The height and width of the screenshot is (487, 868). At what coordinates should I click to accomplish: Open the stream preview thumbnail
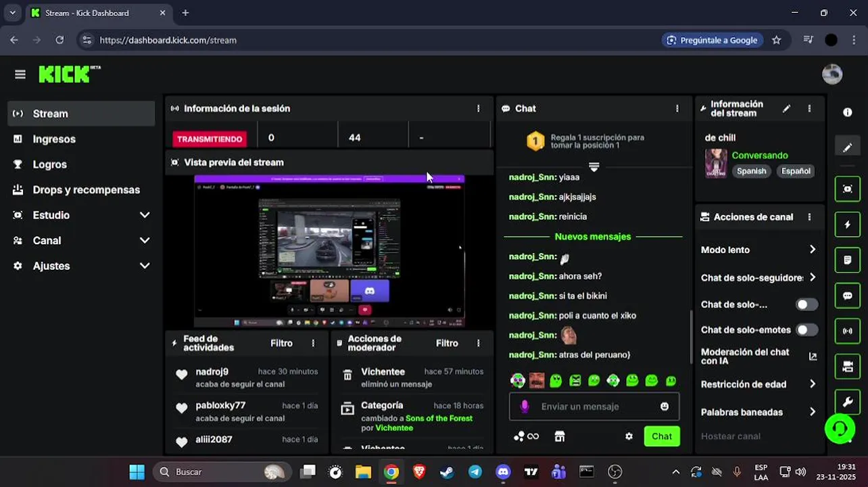point(329,251)
